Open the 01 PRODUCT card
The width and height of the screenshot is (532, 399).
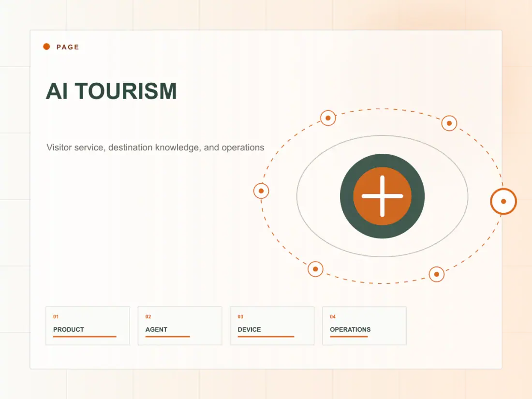(88, 325)
